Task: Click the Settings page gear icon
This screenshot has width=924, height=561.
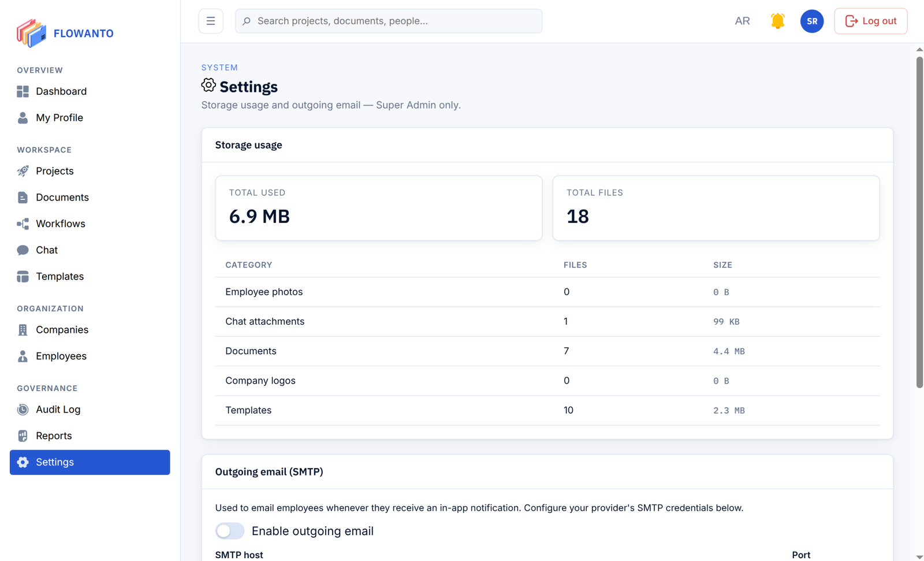Action: click(208, 86)
